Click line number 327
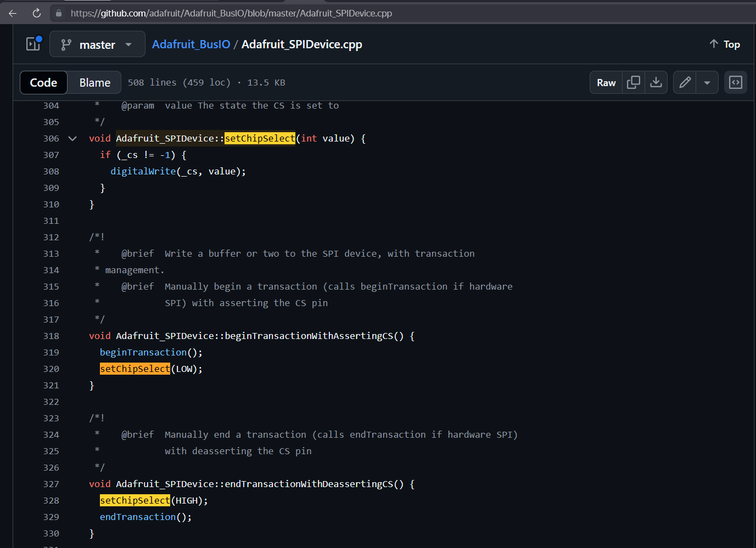756x548 pixels. (51, 484)
